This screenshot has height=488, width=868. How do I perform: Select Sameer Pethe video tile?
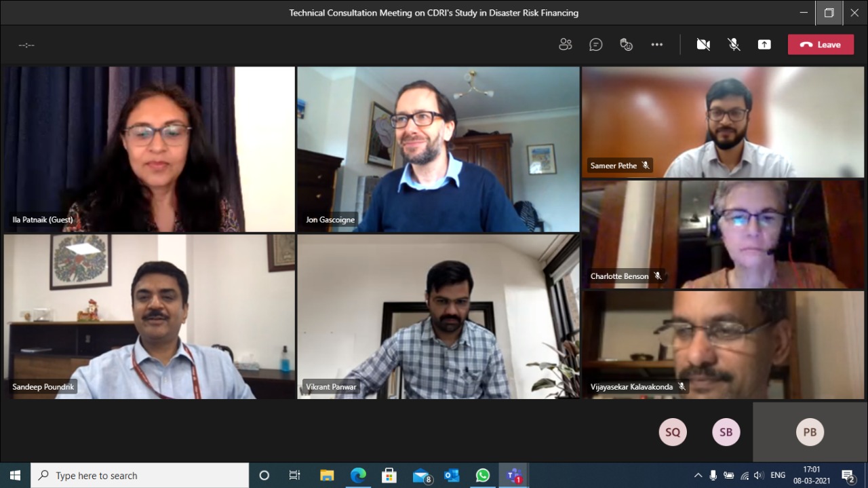point(723,122)
